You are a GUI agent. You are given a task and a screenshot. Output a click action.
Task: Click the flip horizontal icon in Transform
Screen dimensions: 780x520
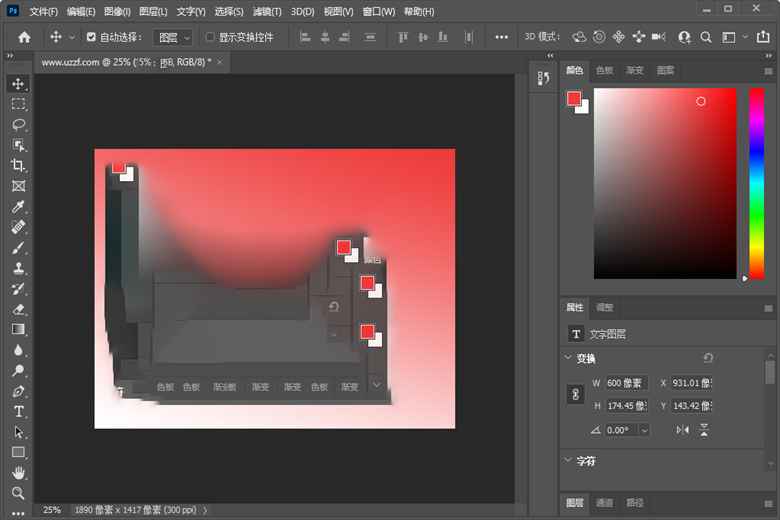(682, 430)
